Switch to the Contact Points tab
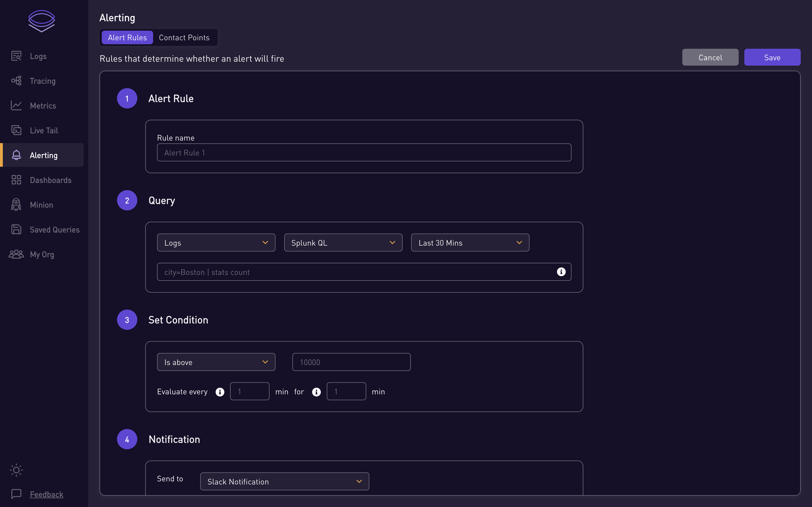 pyautogui.click(x=184, y=37)
